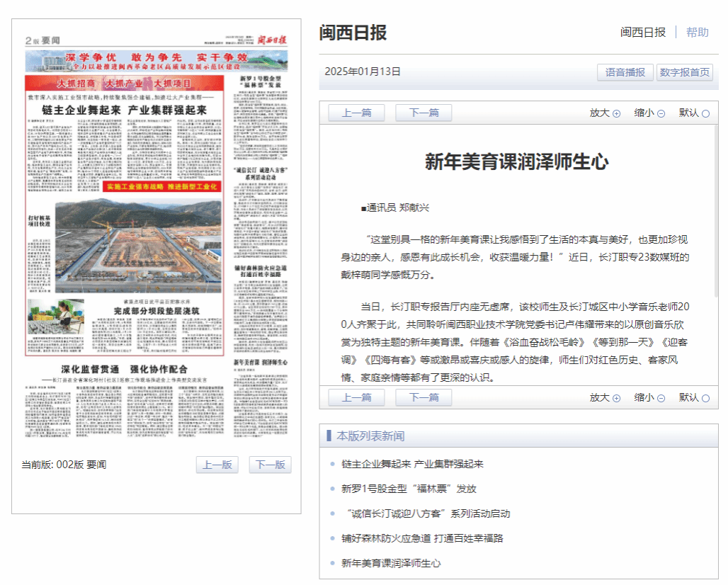Click the bottom 默认 default size icon

[705, 398]
